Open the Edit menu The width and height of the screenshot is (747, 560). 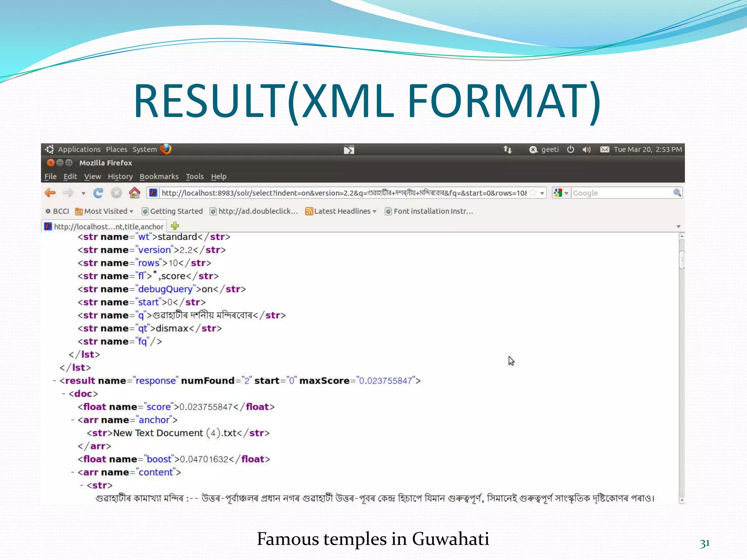point(70,176)
